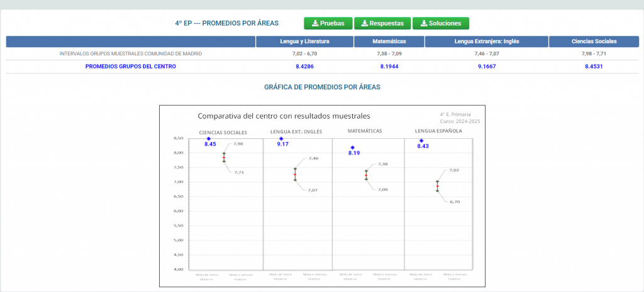Click the blue diamond marker labeled 8.45
The height and width of the screenshot is (292, 644).
[x=209, y=139]
